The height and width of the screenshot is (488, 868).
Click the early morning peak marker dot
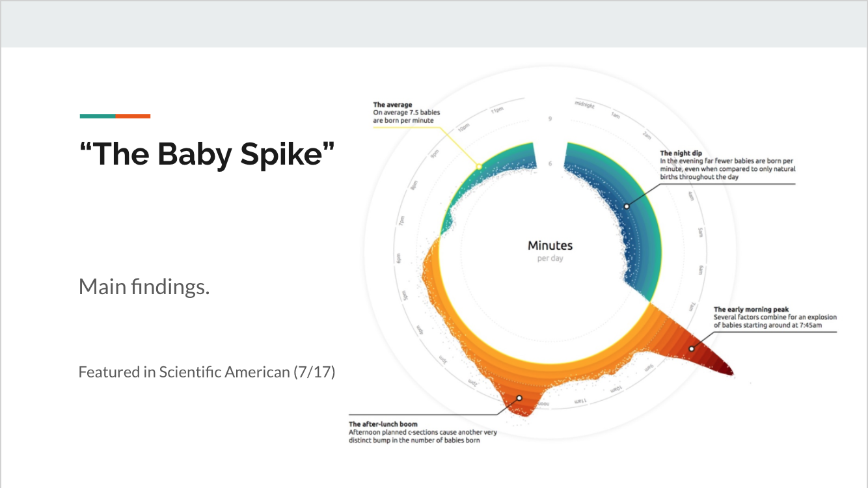tap(692, 349)
